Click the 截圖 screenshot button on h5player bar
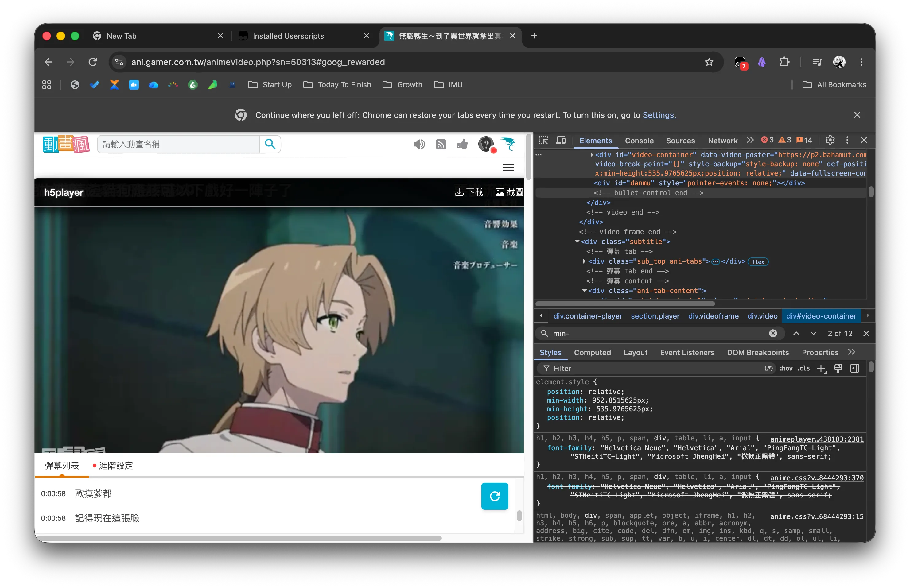 pyautogui.click(x=509, y=192)
